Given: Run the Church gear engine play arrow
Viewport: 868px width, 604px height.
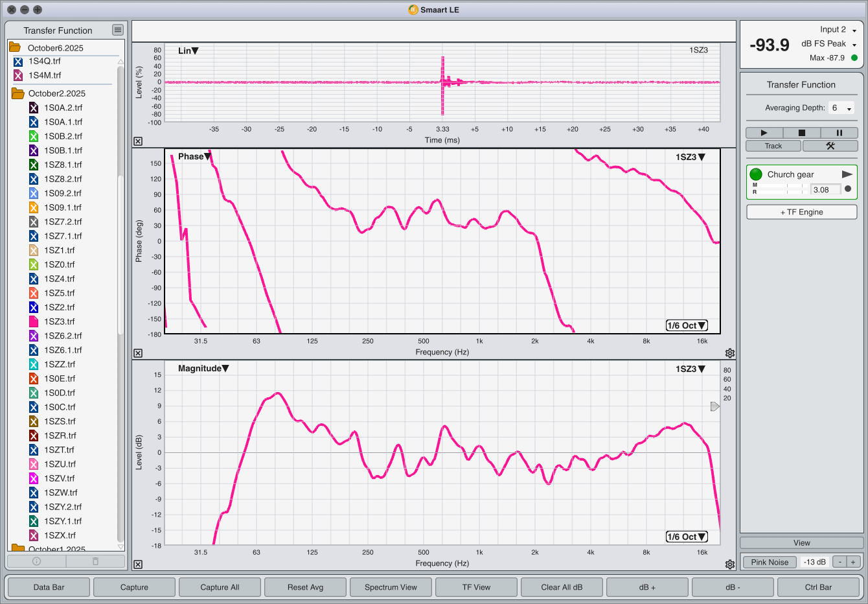Looking at the screenshot, I should [x=847, y=174].
